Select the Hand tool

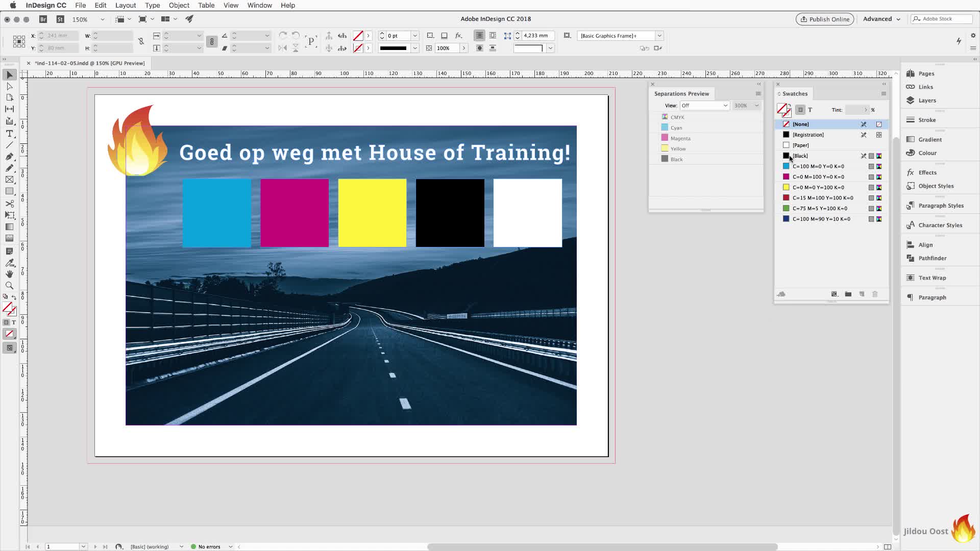(x=9, y=274)
